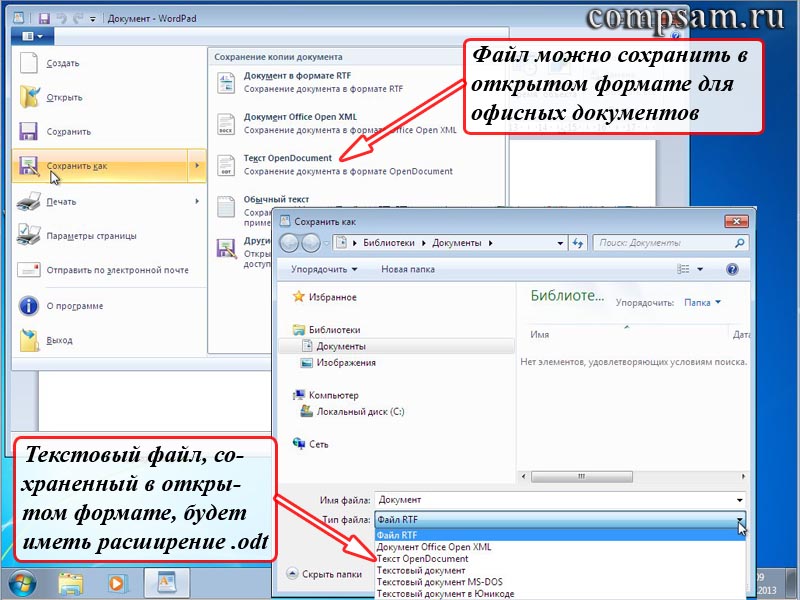Click the Поиск: Документы search field
Screen dimensions: 800x600
(670, 243)
